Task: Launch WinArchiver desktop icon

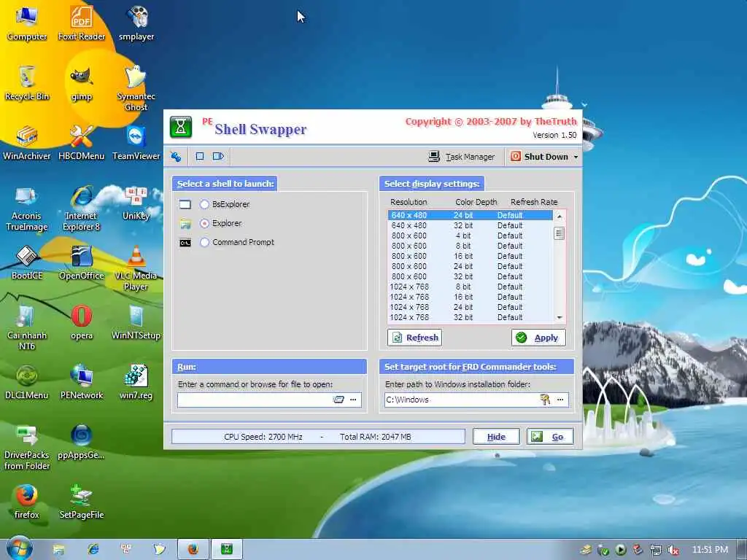Action: pos(27,142)
